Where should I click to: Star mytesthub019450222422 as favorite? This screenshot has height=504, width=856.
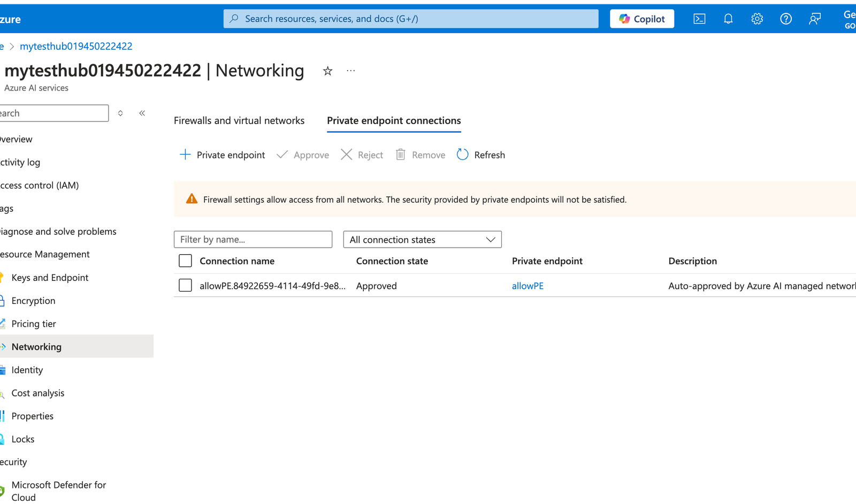tap(327, 71)
